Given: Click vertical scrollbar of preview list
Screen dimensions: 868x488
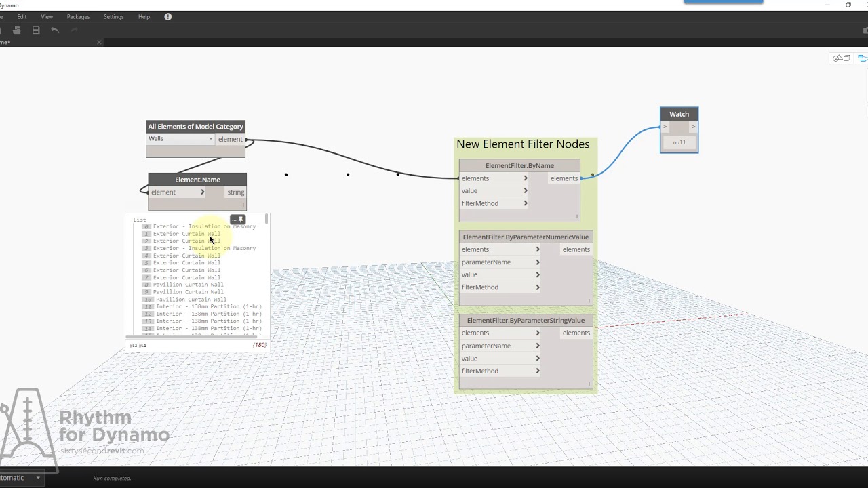Looking at the screenshot, I should pos(267,219).
